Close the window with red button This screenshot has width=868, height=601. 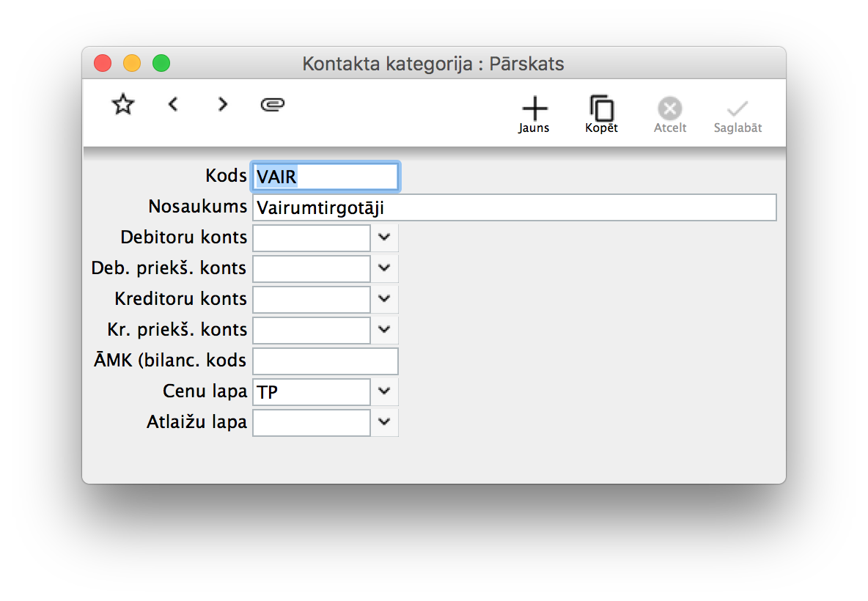[x=103, y=63]
